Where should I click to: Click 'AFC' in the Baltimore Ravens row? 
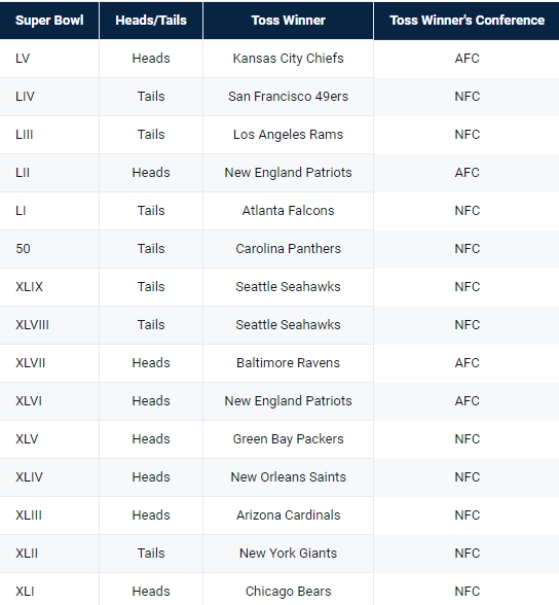[x=467, y=363]
